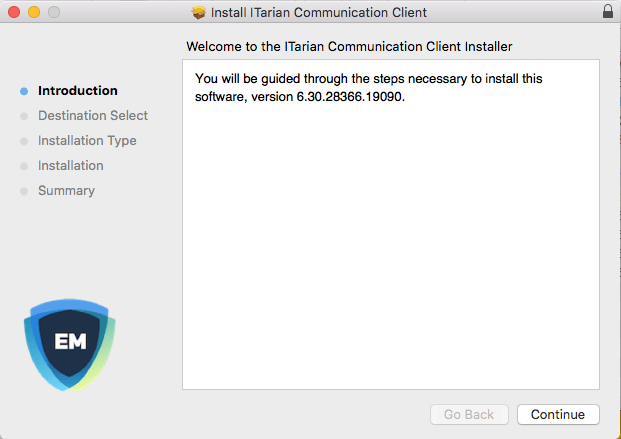Choose the Installation Type step
The image size is (621, 439).
coord(87,141)
